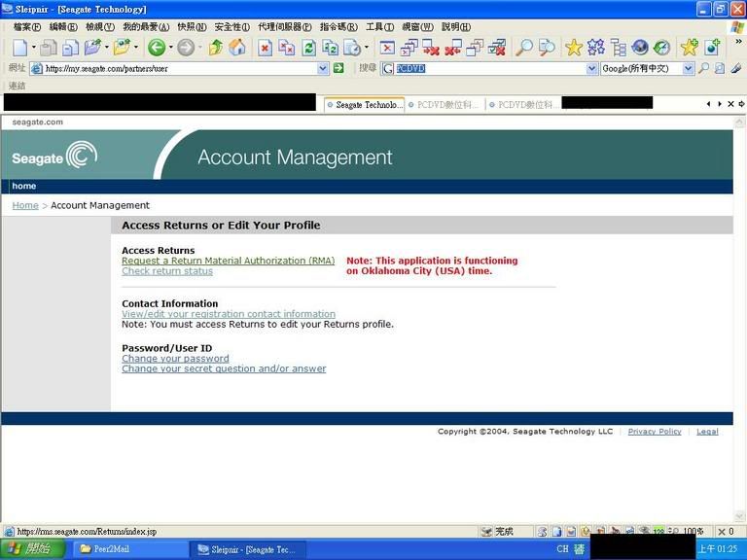747x560 pixels.
Task: Click the gray Forward arrow button
Action: 186,48
